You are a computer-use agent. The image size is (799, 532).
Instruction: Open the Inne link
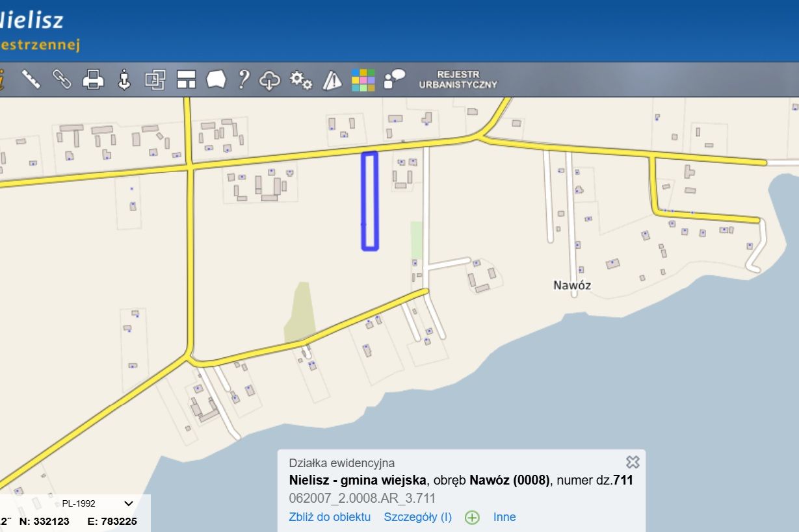click(504, 517)
